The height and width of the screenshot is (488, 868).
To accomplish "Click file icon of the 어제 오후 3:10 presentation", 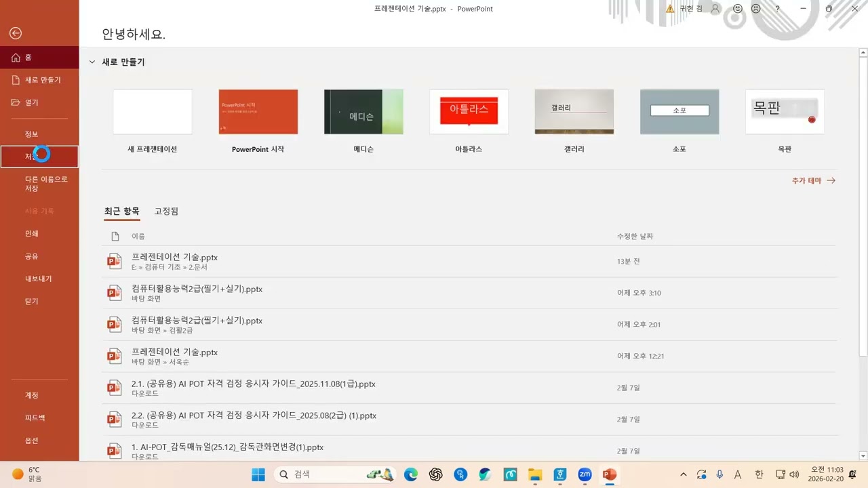I will coord(115,293).
